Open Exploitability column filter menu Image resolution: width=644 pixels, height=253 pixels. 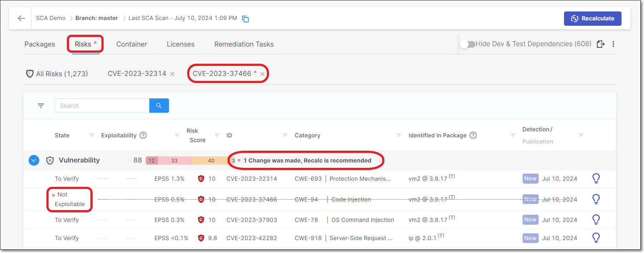[x=177, y=135]
